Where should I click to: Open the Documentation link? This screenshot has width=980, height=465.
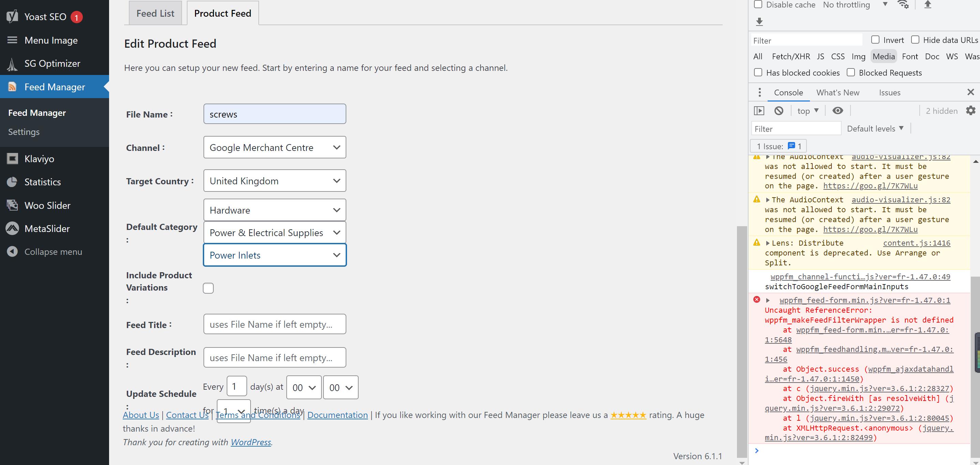337,415
